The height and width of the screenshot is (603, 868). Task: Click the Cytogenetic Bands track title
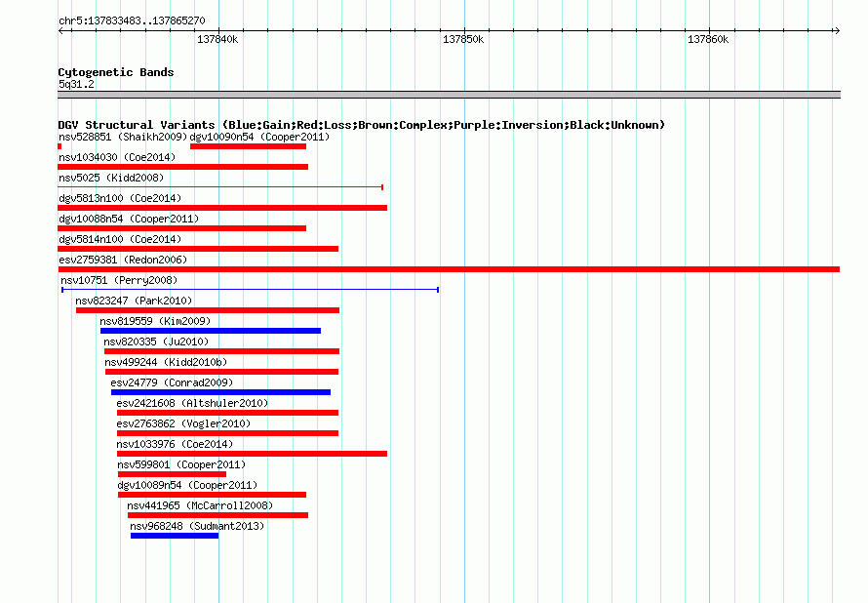[116, 72]
